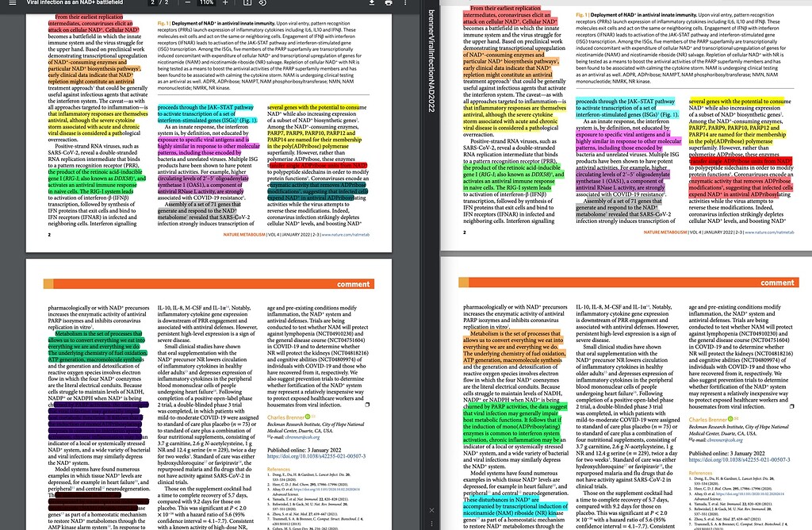Rotate the PDF with the rotate icon
812x530 pixels.
pos(262,4)
